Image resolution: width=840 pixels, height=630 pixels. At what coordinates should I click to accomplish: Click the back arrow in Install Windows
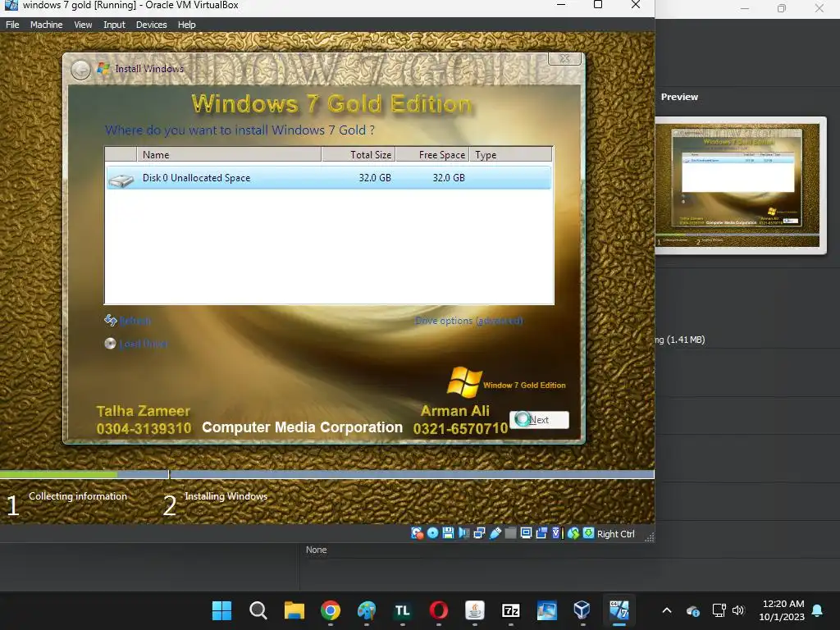pos(81,71)
